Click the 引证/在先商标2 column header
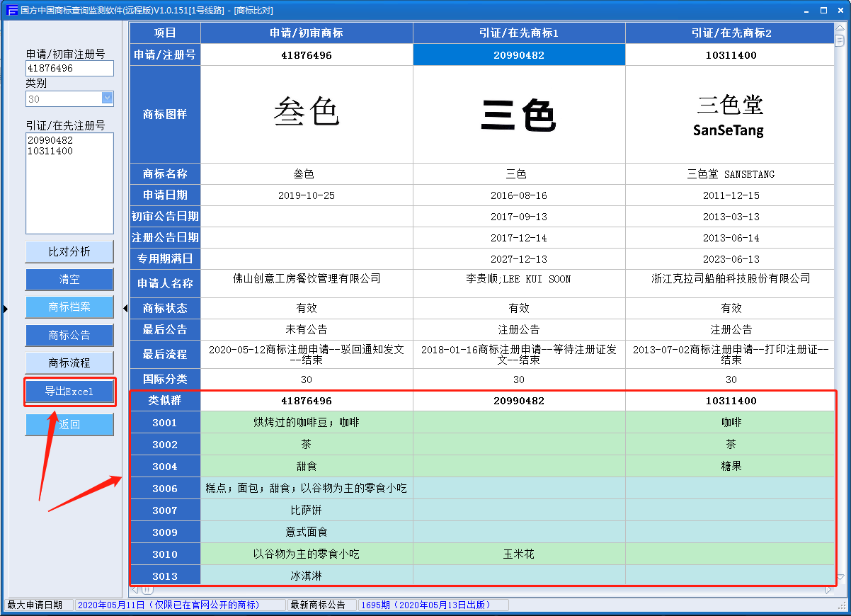The height and width of the screenshot is (616, 851). (731, 33)
